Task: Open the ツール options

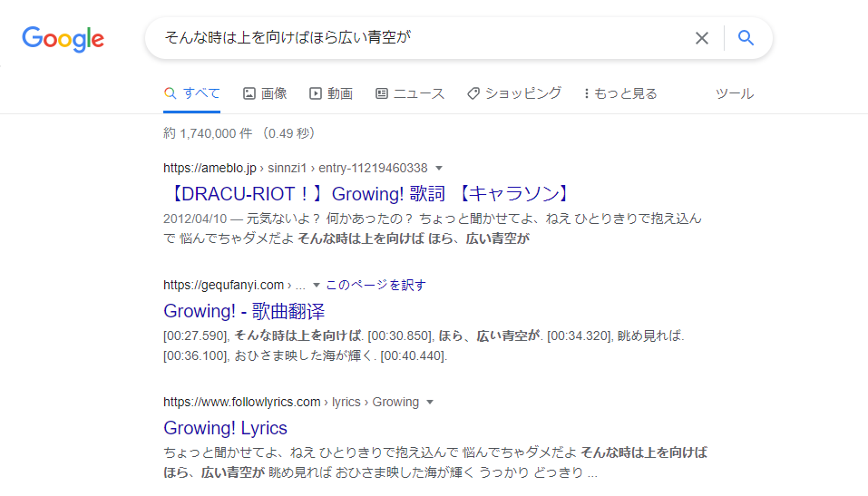Action: pos(735,93)
